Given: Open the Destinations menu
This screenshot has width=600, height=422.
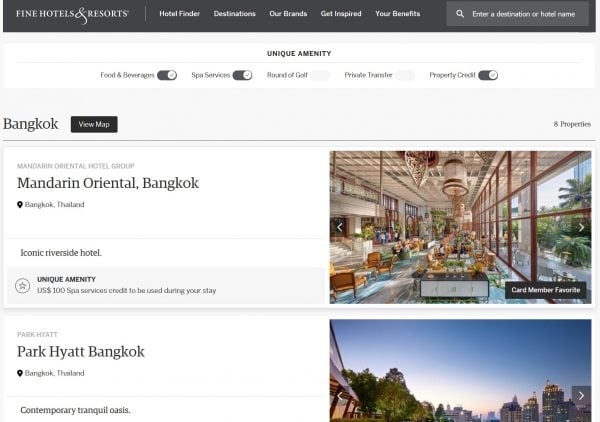Looking at the screenshot, I should [x=235, y=15].
